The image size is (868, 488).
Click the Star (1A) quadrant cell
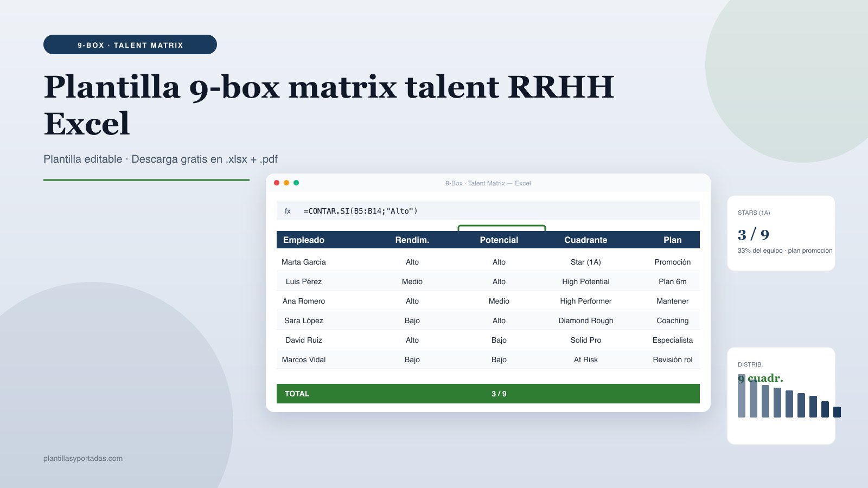pyautogui.click(x=586, y=262)
